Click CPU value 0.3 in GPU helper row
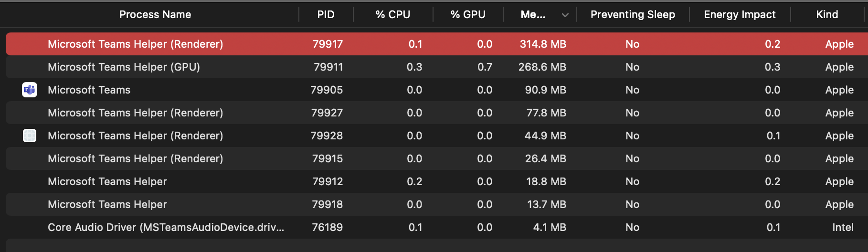The width and height of the screenshot is (868, 252). tap(414, 67)
